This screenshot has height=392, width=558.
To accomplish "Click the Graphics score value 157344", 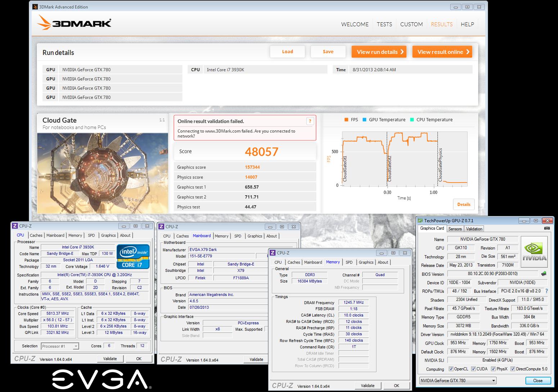I will tap(252, 167).
